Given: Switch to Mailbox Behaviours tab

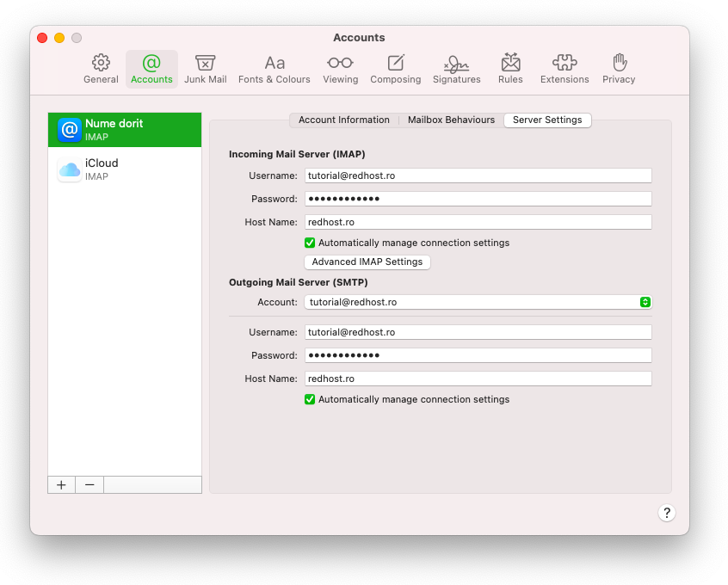Looking at the screenshot, I should 451,120.
